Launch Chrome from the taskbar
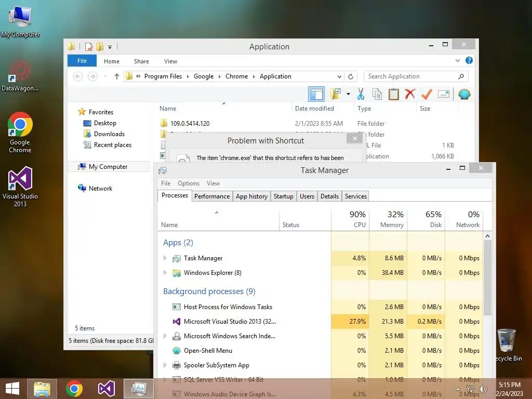 74,389
